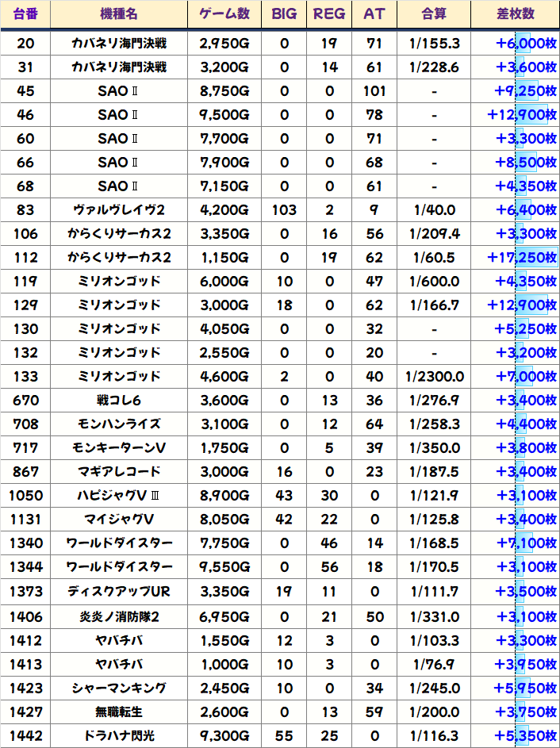Select ミリオンゴッド in row 129
Image resolution: width=560 pixels, height=748 pixels.
[x=119, y=305]
